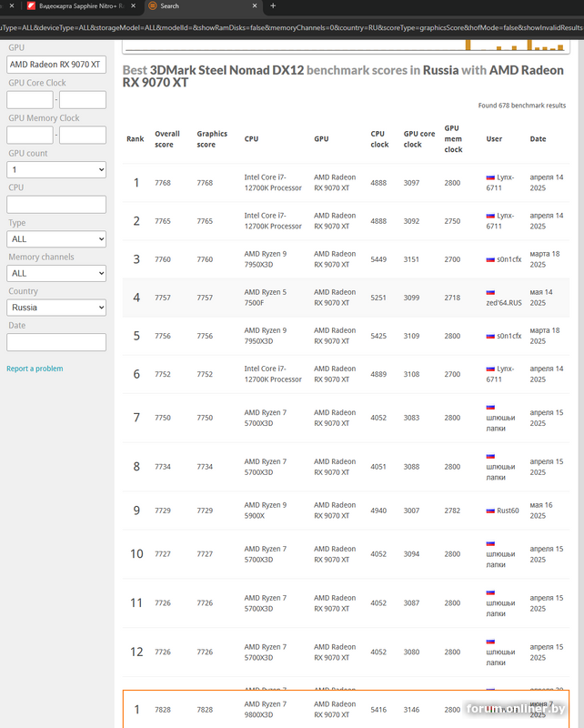Click the flag icon in rank 8 row
This screenshot has height=728, width=584.
coord(490,457)
